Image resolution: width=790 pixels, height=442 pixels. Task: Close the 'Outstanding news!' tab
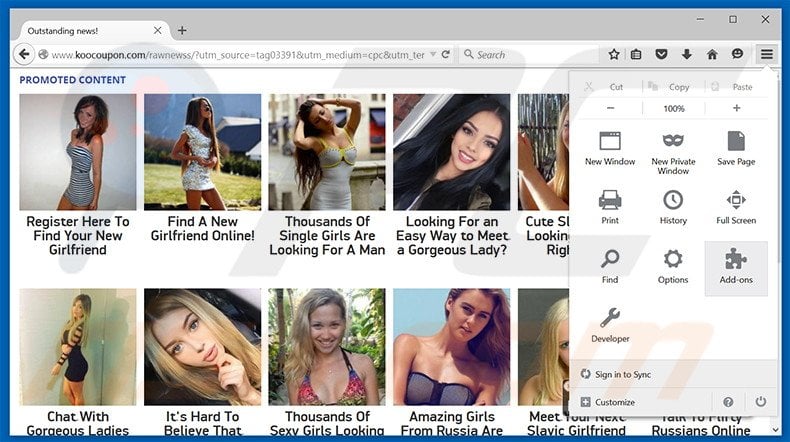158,31
